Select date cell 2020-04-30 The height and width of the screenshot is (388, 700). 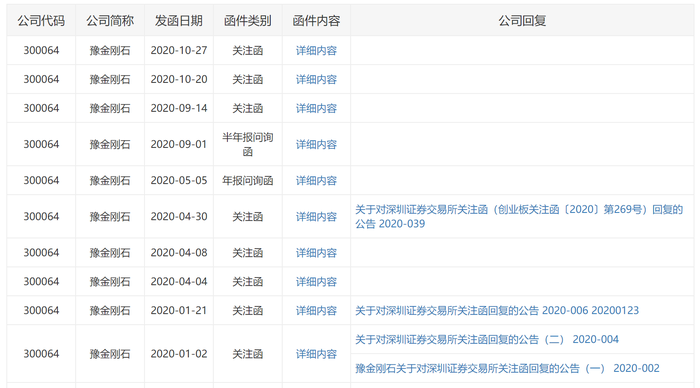click(179, 217)
